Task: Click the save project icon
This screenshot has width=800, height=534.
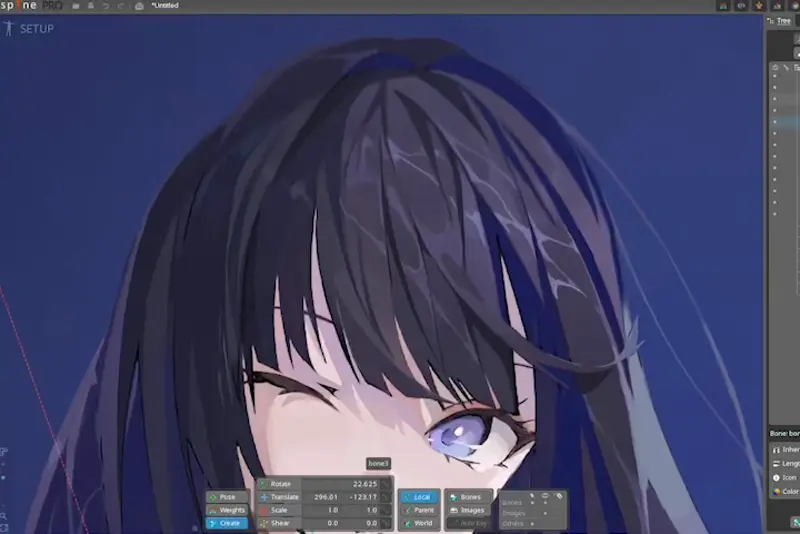Action: click(x=91, y=6)
